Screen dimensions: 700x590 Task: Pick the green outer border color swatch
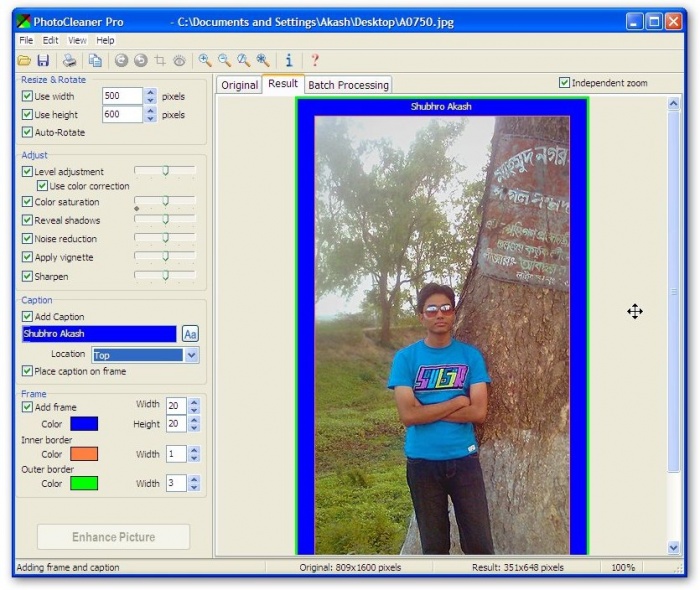(84, 484)
